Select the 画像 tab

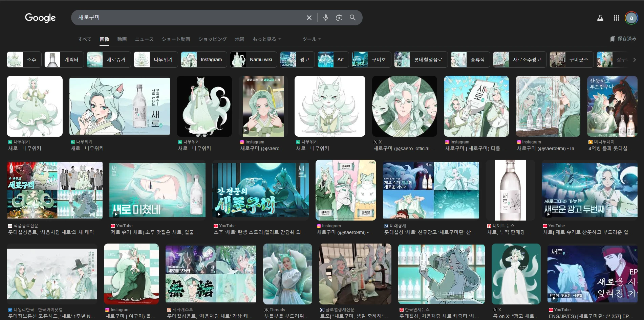[104, 39]
